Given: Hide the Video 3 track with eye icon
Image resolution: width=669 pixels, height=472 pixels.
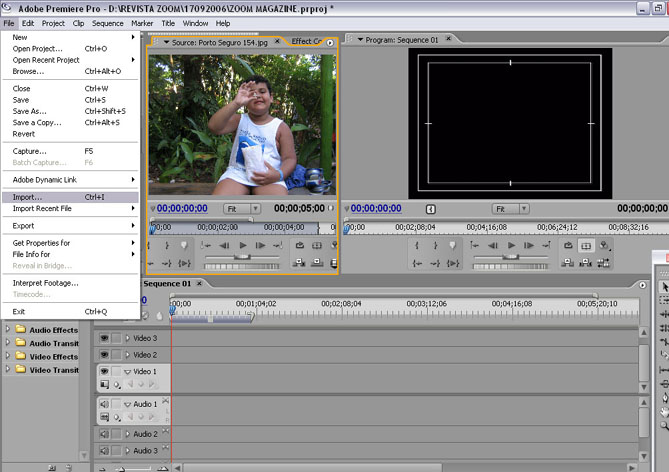Looking at the screenshot, I should point(104,339).
